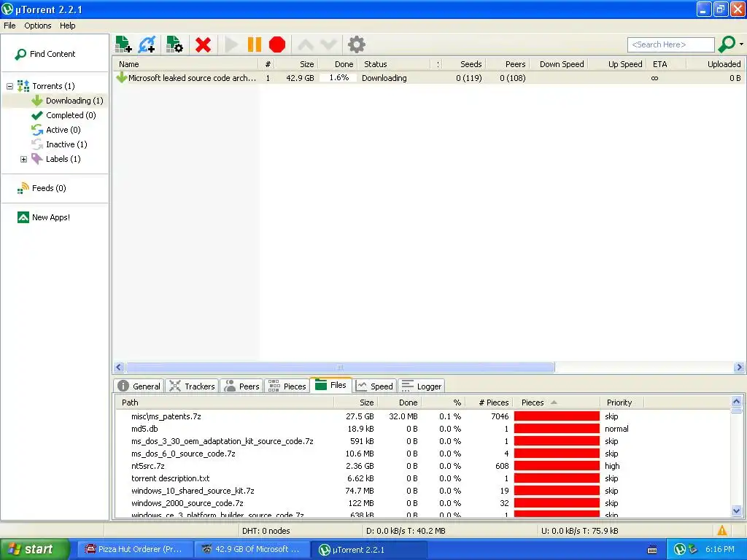Select windows_2000_source_code.7z file row
Image resolution: width=747 pixels, height=560 pixels.
pyautogui.click(x=422, y=503)
